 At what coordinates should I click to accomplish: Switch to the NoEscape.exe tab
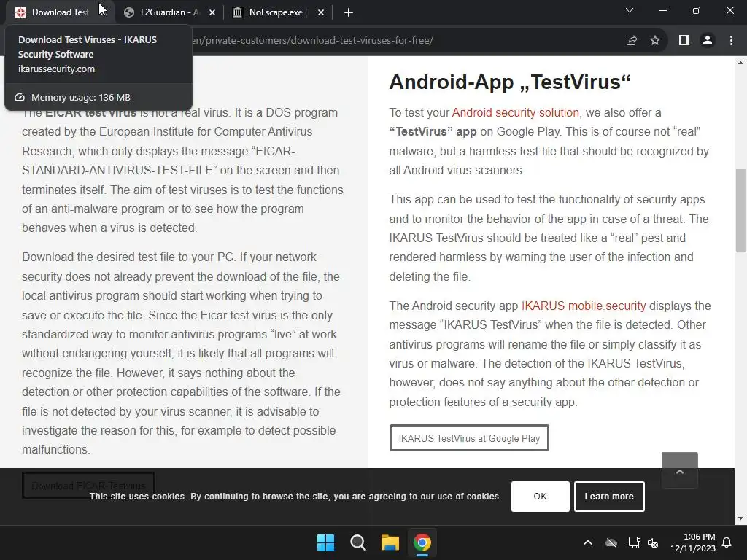click(279, 12)
